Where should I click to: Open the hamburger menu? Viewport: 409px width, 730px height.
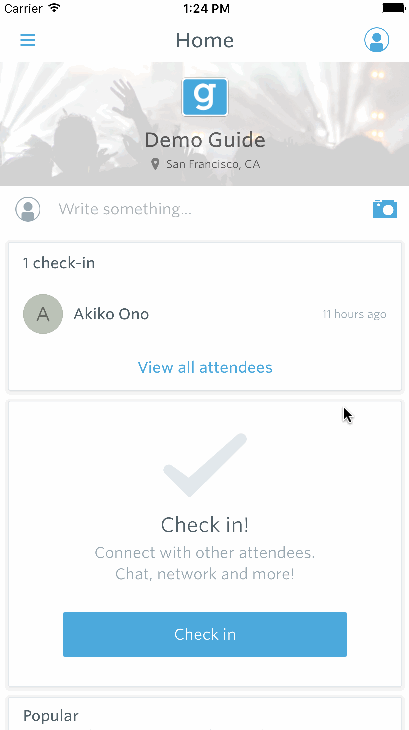pyautogui.click(x=27, y=40)
